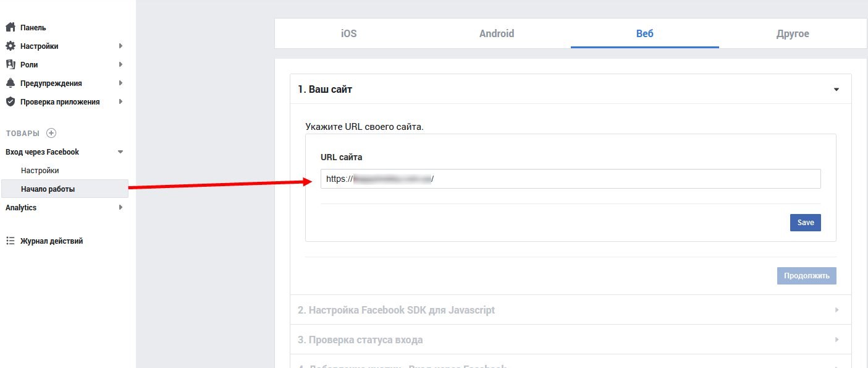This screenshot has width=868, height=368.
Task: Expand the Настройки sidebar arrow
Action: click(120, 46)
